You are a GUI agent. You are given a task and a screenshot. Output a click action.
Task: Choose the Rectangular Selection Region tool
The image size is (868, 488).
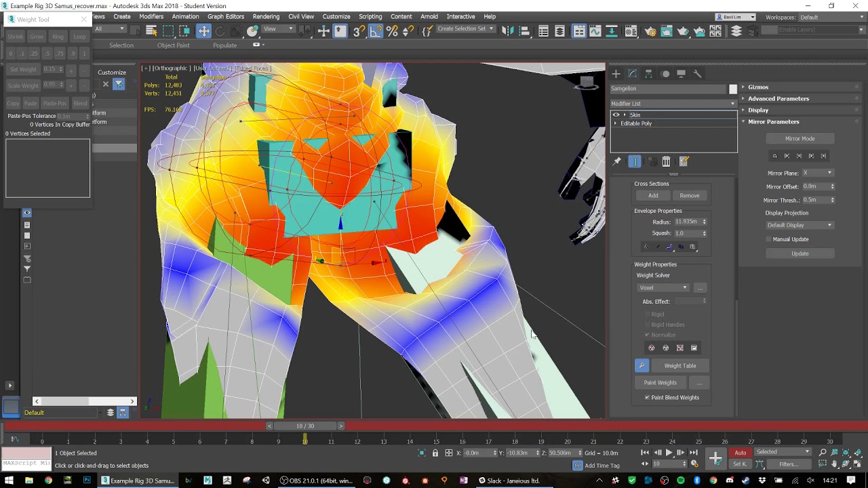[168, 30]
